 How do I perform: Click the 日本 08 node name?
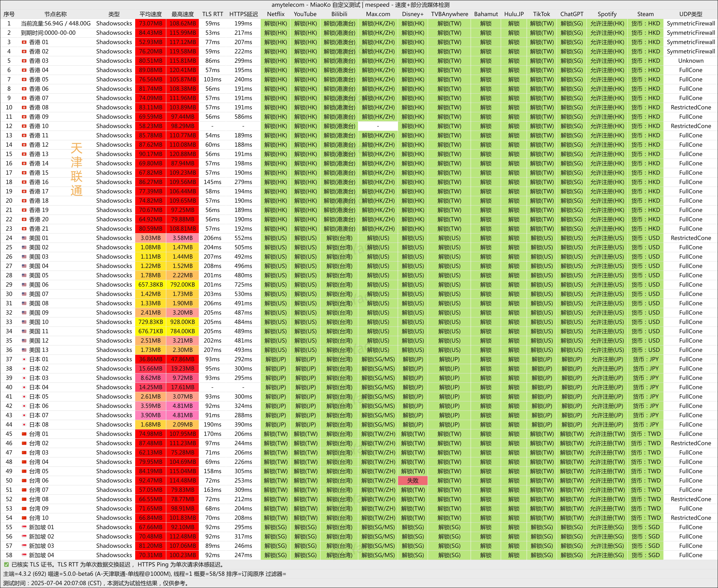point(39,424)
